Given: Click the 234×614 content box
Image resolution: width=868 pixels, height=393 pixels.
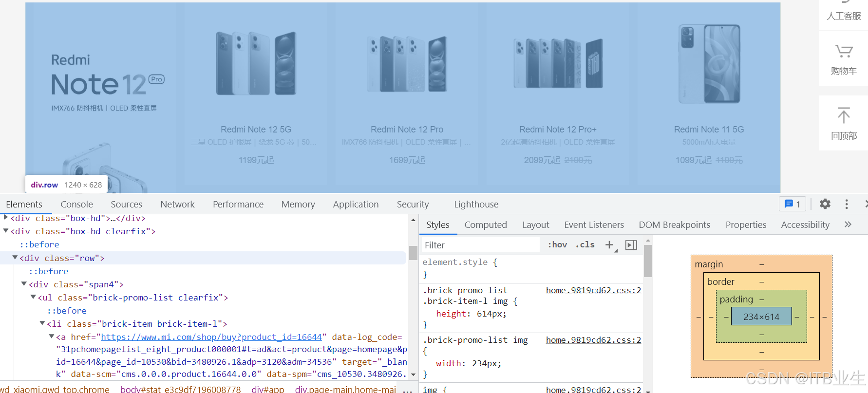Looking at the screenshot, I should coord(761,317).
